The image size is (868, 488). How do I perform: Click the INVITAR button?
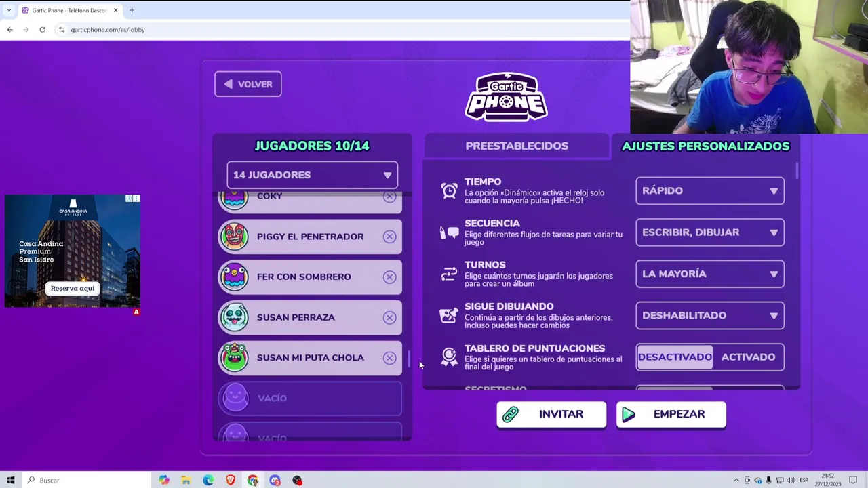(x=551, y=414)
